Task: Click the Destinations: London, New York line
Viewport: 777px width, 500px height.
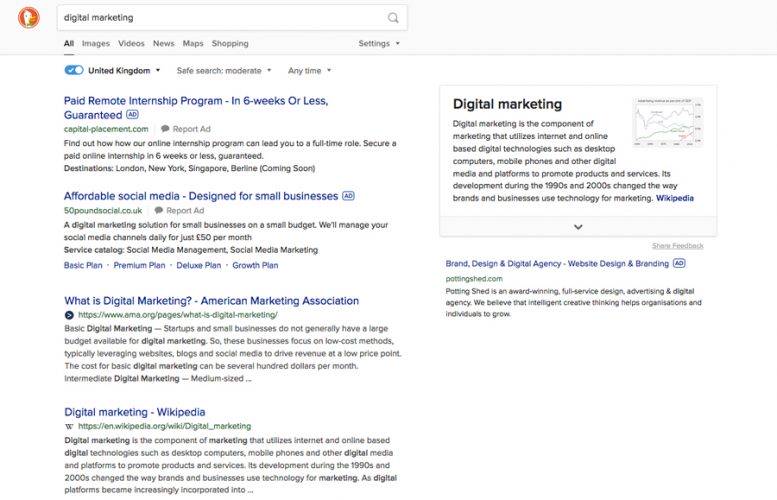Action: pos(189,168)
